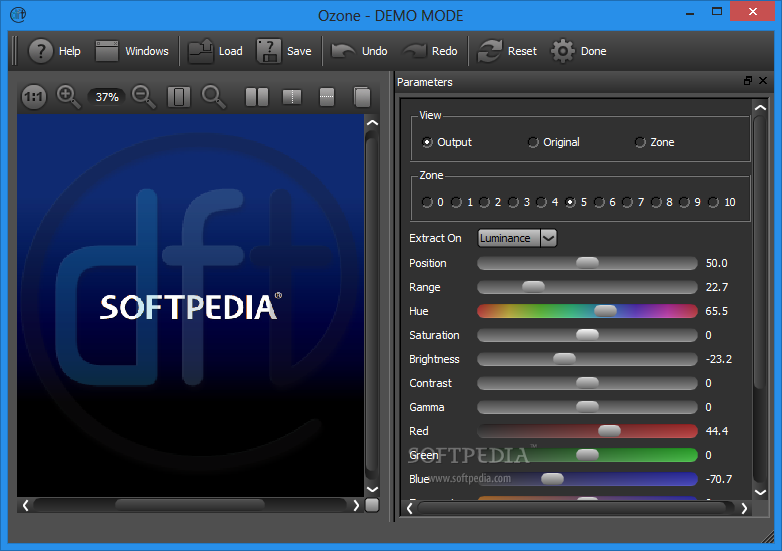Click the Red value 44.4
The height and width of the screenshot is (551, 782).
(717, 431)
